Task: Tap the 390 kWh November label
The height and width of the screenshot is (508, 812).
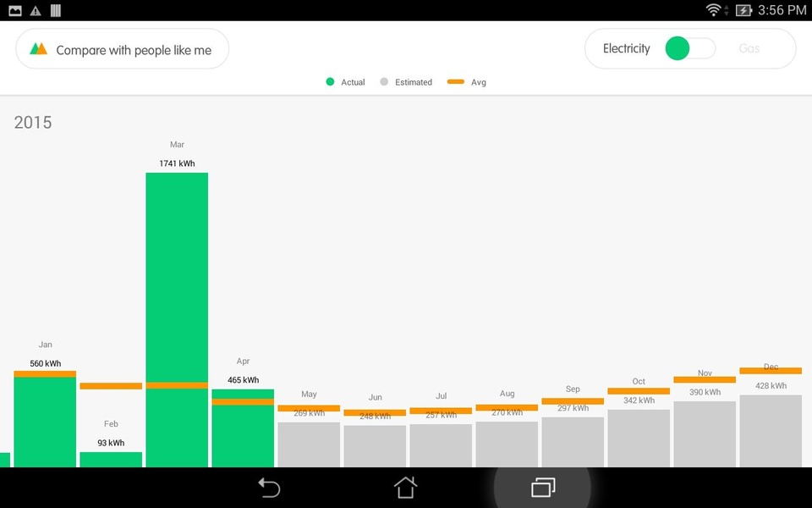Action: [x=705, y=392]
